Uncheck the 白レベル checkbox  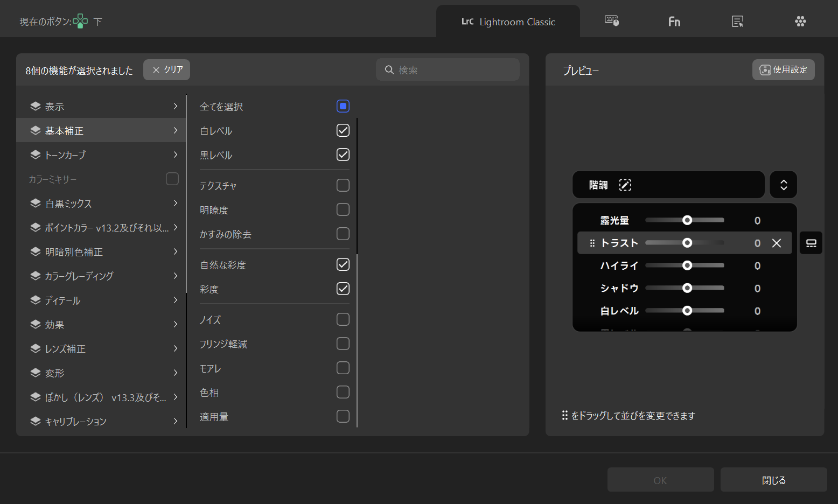click(x=343, y=130)
